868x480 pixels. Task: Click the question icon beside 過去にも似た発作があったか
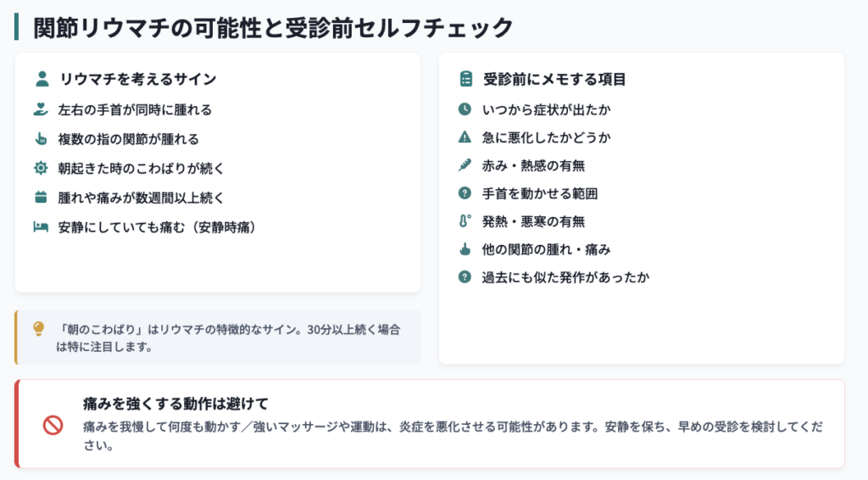(x=465, y=276)
